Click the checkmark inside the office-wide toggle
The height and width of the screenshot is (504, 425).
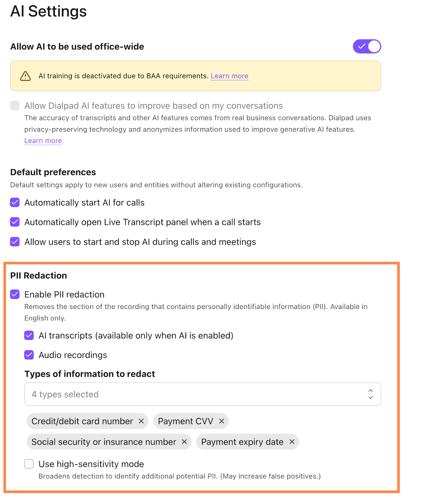coord(362,46)
